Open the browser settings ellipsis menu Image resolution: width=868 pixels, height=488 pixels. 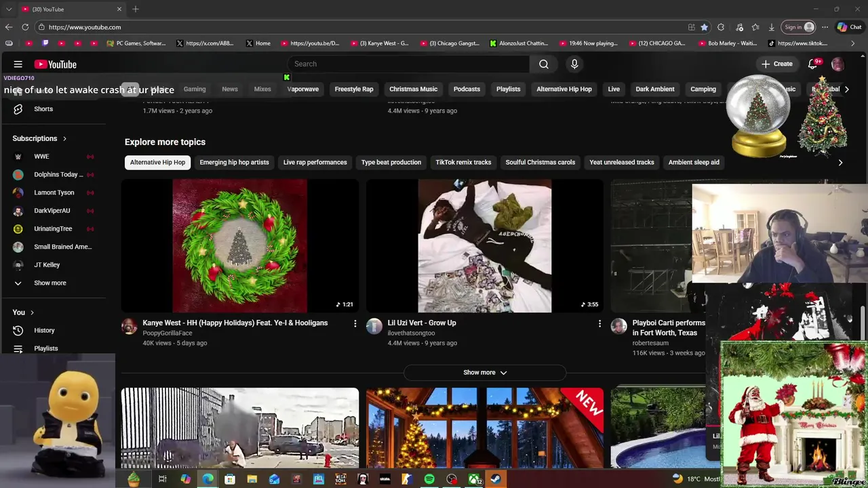tap(825, 27)
